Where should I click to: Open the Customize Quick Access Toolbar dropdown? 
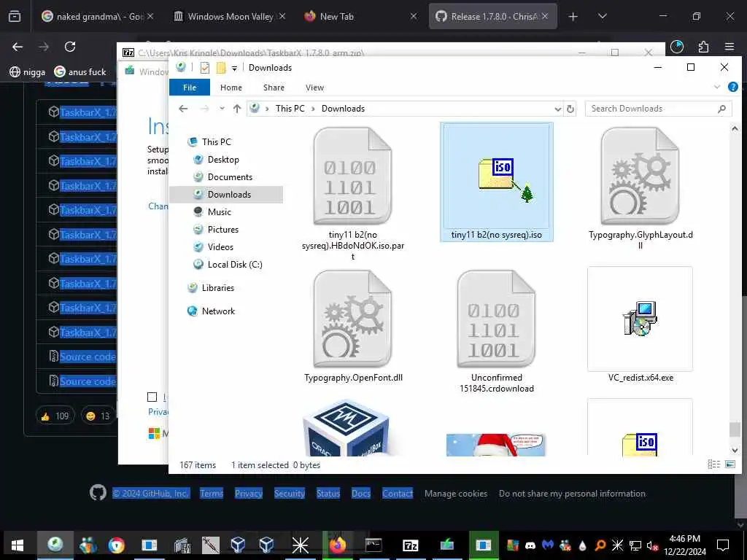pos(234,68)
